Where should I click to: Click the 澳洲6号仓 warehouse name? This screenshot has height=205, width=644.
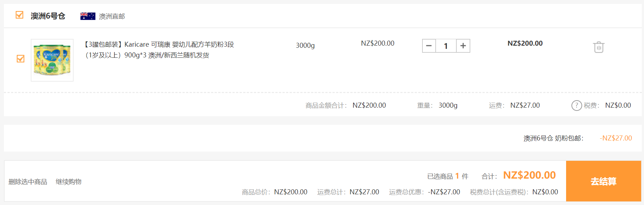tap(48, 16)
